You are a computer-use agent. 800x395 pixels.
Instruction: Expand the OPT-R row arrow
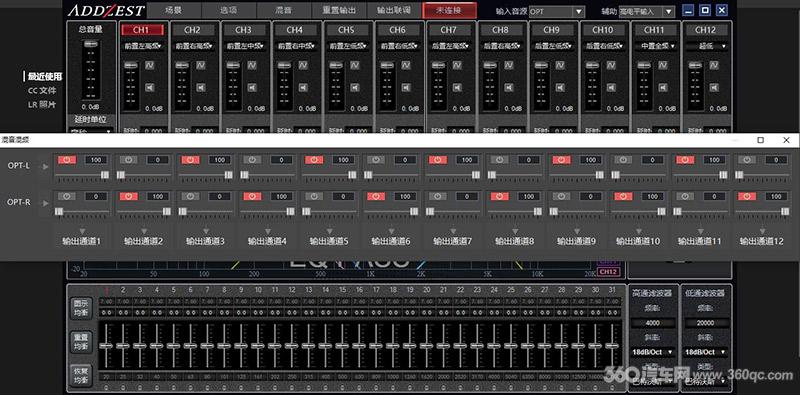tap(46, 203)
